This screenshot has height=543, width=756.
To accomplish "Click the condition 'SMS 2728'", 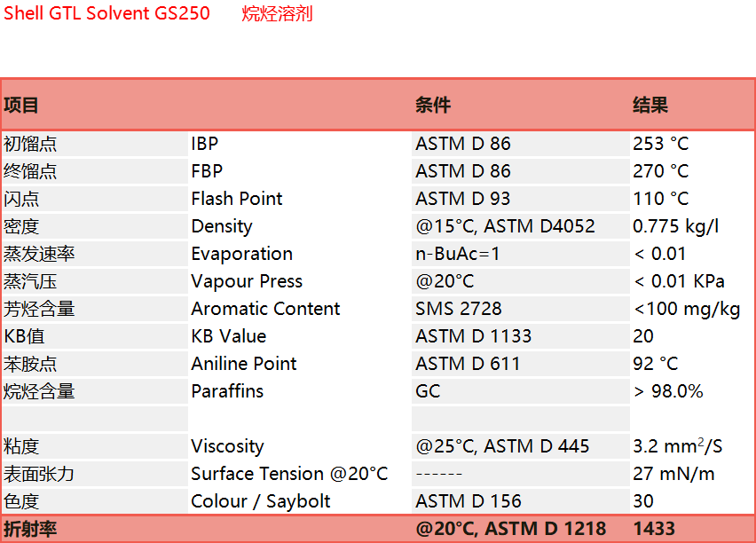I will (459, 309).
